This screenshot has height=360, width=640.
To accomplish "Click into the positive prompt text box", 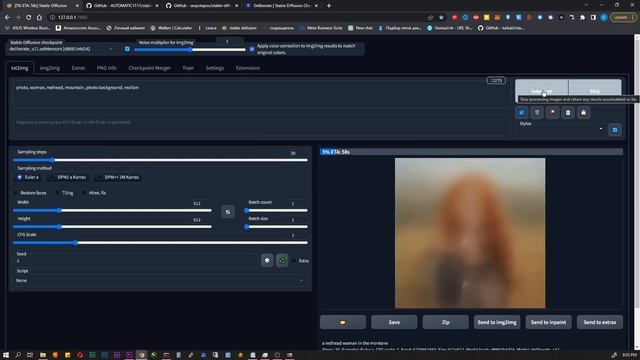I will [x=261, y=97].
